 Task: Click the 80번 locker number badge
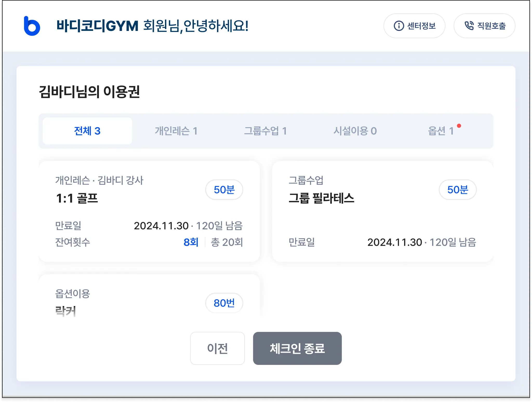(224, 303)
